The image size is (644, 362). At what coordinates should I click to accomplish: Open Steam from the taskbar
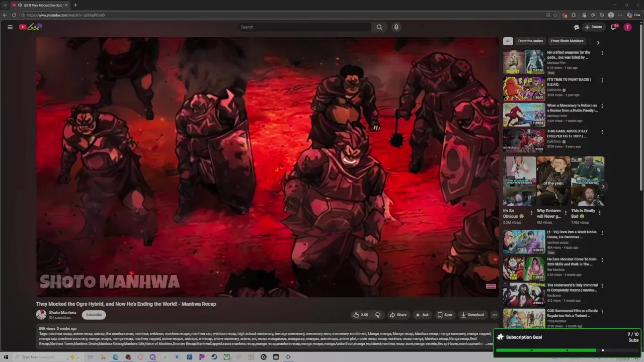pos(214,357)
